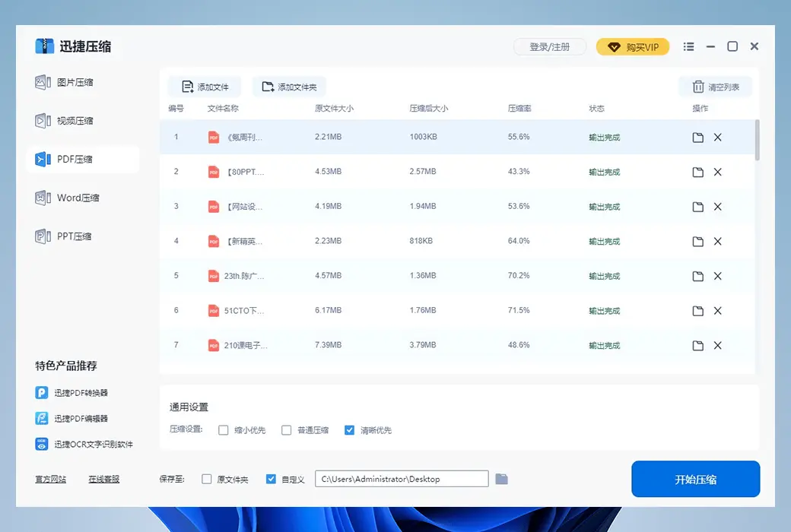Image resolution: width=791 pixels, height=532 pixels.
Task: Select file name 23th.陈广…
Action: (x=244, y=276)
